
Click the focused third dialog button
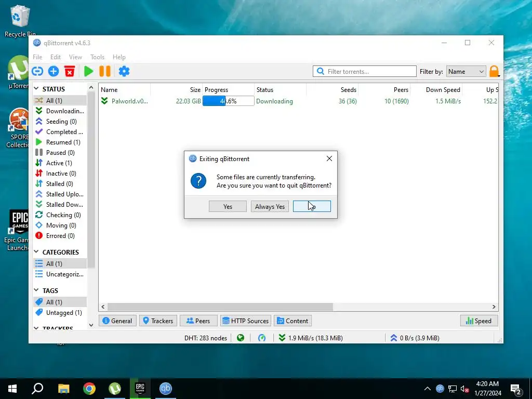point(312,206)
